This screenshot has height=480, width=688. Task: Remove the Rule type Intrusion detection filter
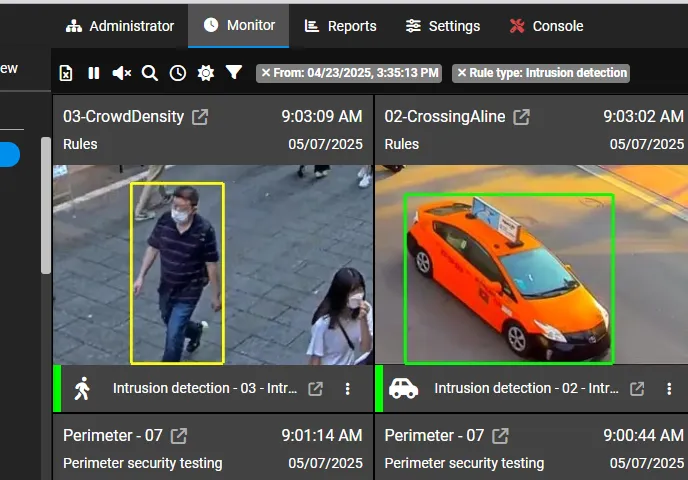click(462, 73)
